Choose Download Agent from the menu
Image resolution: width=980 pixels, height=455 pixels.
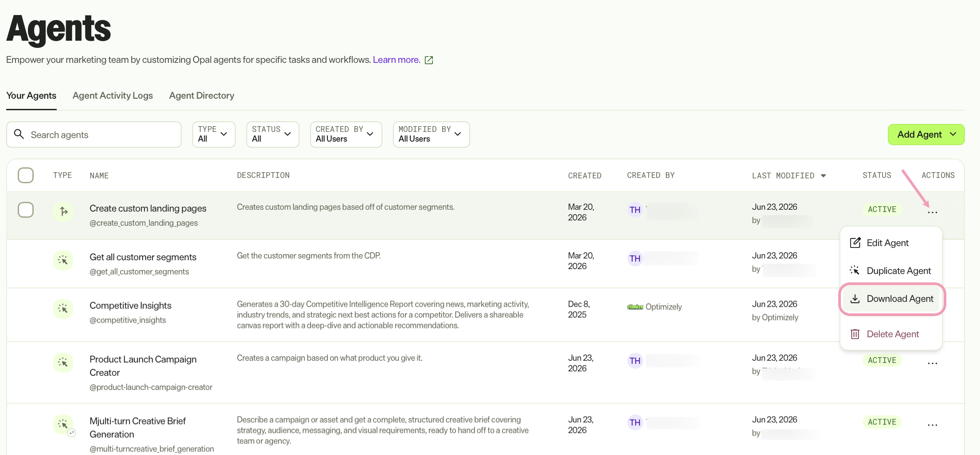click(892, 299)
